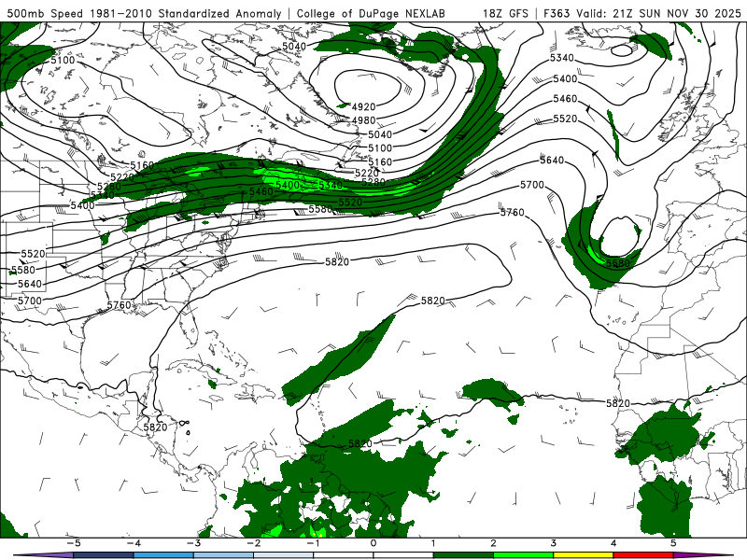Click the "−5" color scale label
This screenshot has width=747, height=560.
(74, 543)
